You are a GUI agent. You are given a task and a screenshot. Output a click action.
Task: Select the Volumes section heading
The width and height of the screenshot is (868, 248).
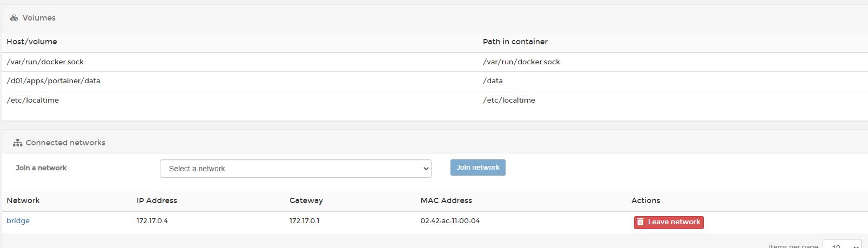coord(39,18)
